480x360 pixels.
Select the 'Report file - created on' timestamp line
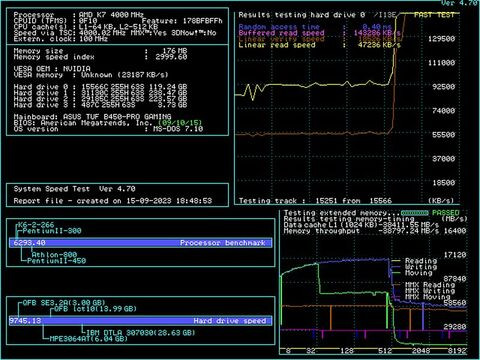coord(113,201)
